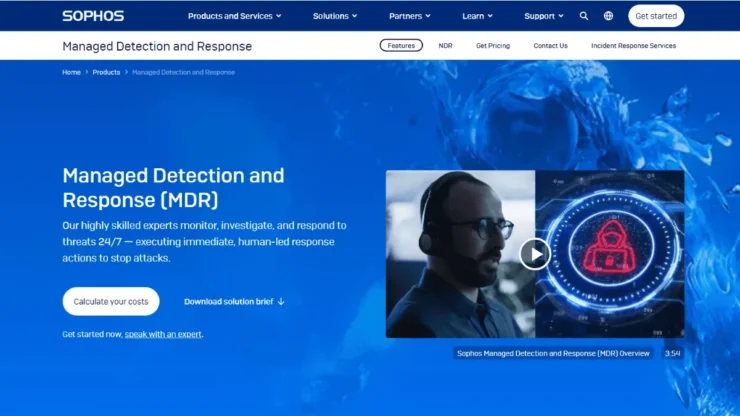The image size is (740, 416).
Task: Open the globe language selector
Action: point(608,16)
